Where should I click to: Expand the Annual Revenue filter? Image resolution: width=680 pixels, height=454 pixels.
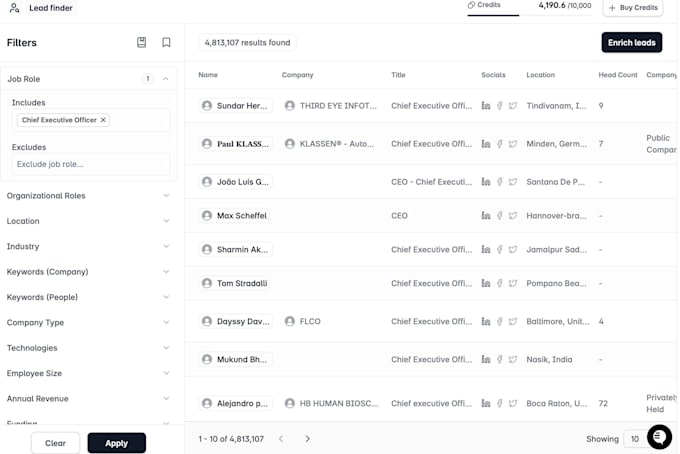click(x=90, y=398)
